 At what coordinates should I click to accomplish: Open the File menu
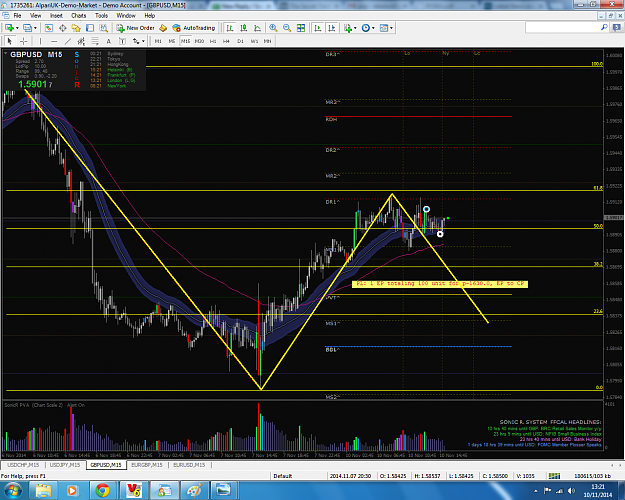(x=18, y=16)
